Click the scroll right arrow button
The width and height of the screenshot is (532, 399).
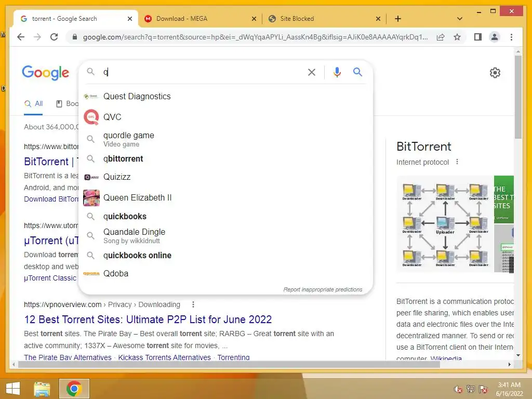click(509, 365)
